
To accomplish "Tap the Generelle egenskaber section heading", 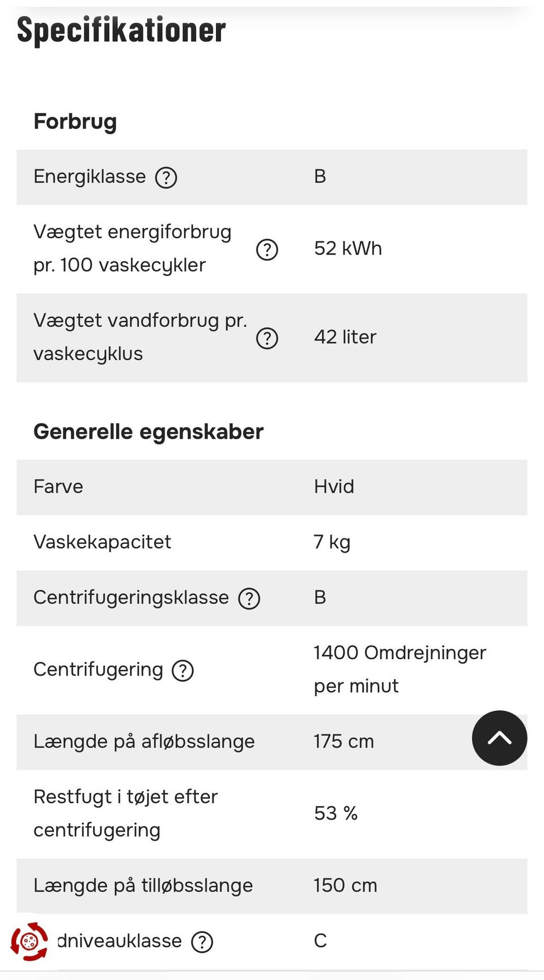I will (x=148, y=432).
